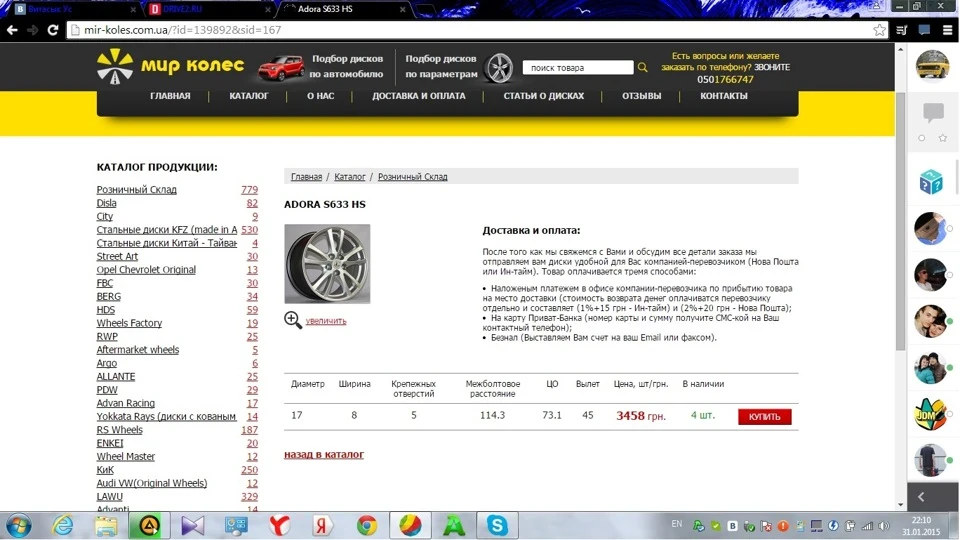Screen dimensions: 960x540
Task: Open Disla category
Action: (107, 203)
